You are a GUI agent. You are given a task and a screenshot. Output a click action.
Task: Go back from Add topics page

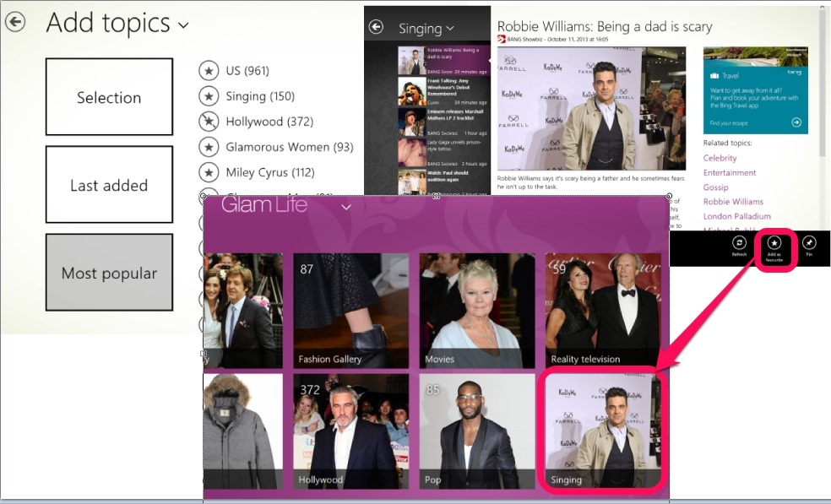[15, 22]
